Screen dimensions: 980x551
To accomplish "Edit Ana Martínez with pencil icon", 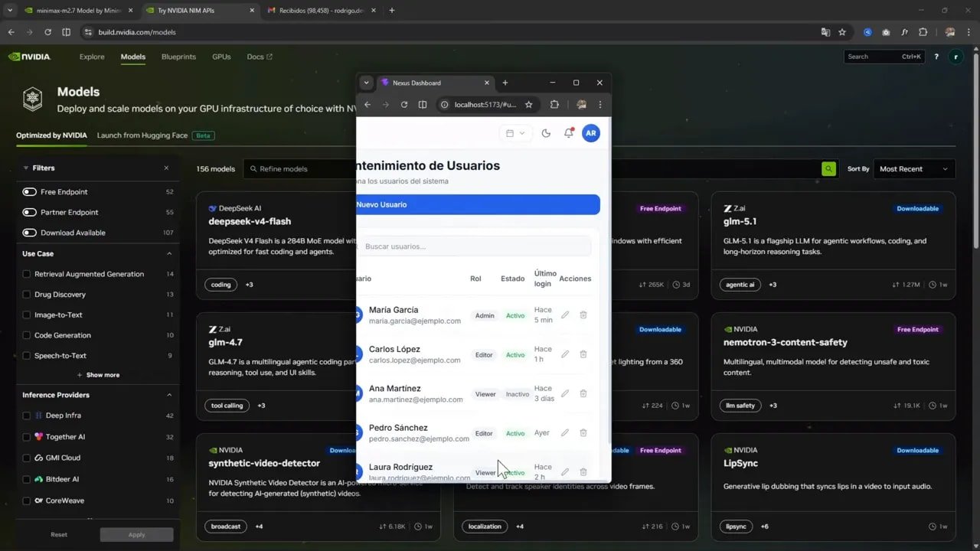I will [x=565, y=393].
